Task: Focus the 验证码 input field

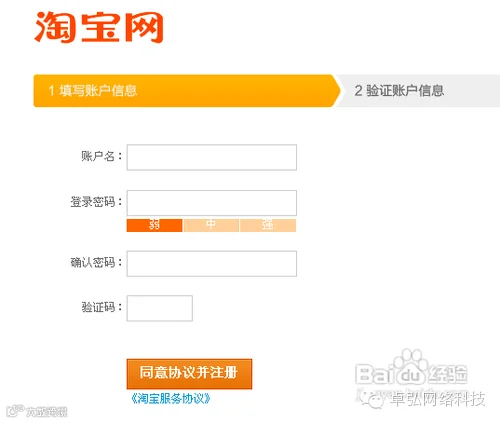Action: click(160, 308)
